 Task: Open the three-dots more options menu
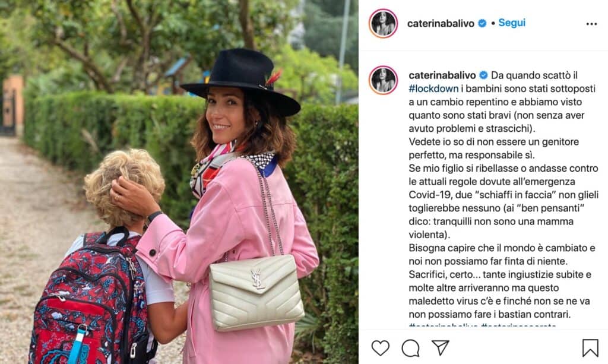coord(591,24)
